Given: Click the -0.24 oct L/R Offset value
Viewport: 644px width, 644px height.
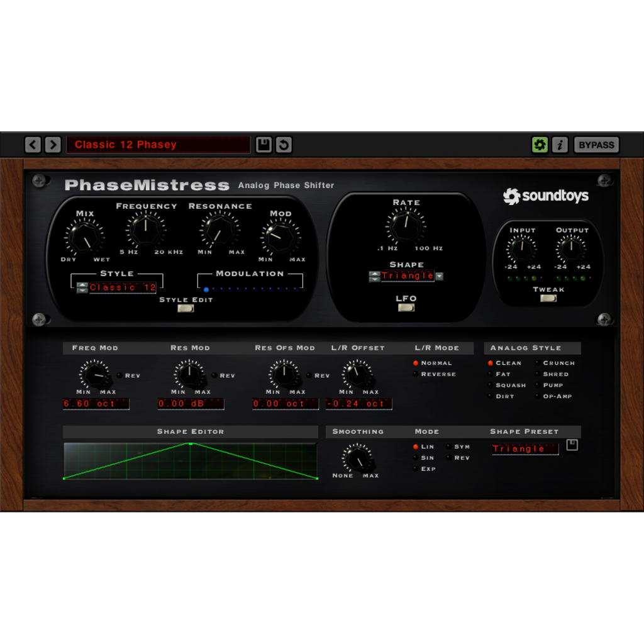Looking at the screenshot, I should 359,404.
